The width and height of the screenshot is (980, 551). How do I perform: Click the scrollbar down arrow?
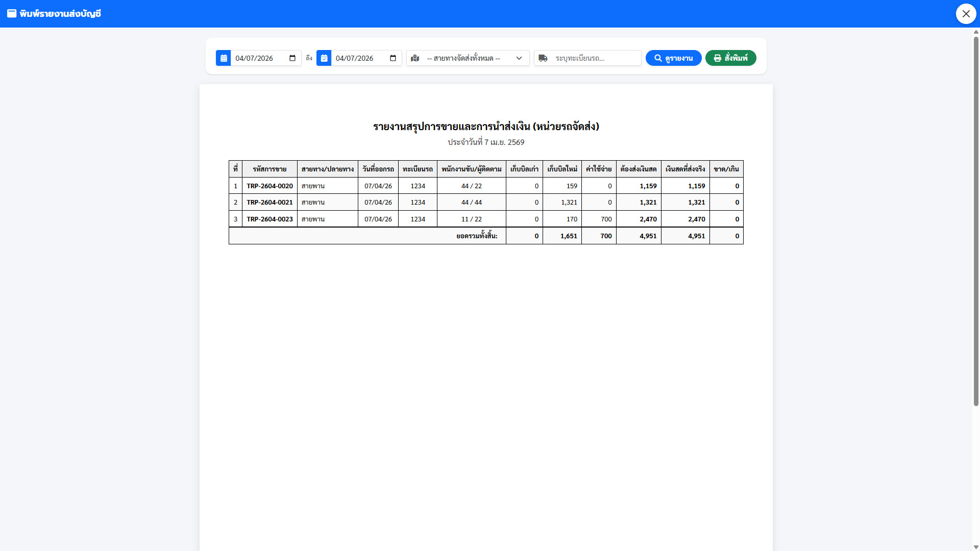click(976, 547)
